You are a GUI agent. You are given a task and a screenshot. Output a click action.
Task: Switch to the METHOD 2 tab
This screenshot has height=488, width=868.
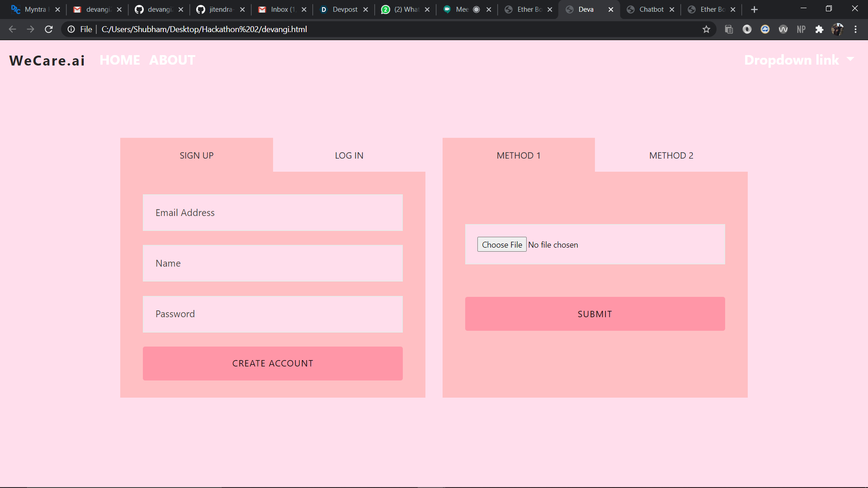(x=671, y=155)
